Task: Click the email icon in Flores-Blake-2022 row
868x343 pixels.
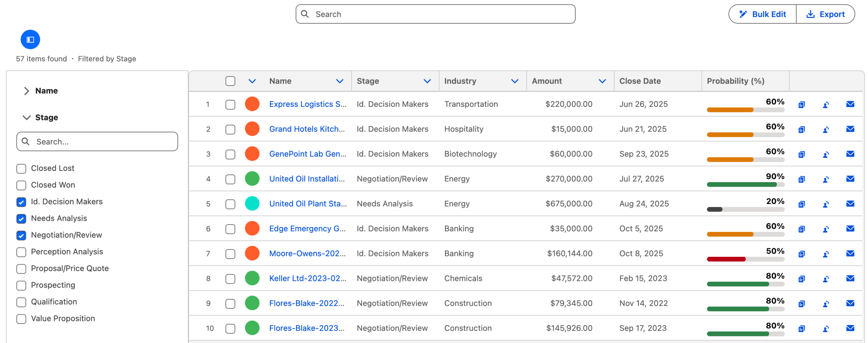Action: (850, 303)
